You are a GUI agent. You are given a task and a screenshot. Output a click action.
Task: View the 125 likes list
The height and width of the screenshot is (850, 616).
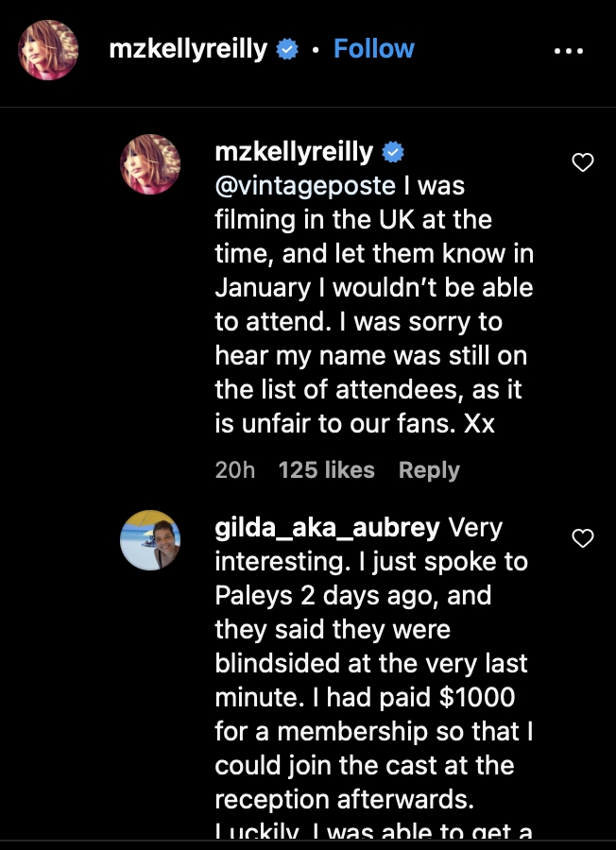click(x=326, y=470)
